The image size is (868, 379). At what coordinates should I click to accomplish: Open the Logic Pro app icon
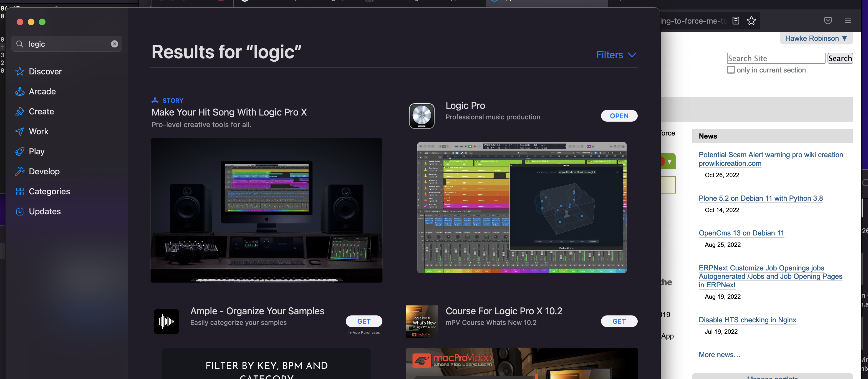(422, 116)
